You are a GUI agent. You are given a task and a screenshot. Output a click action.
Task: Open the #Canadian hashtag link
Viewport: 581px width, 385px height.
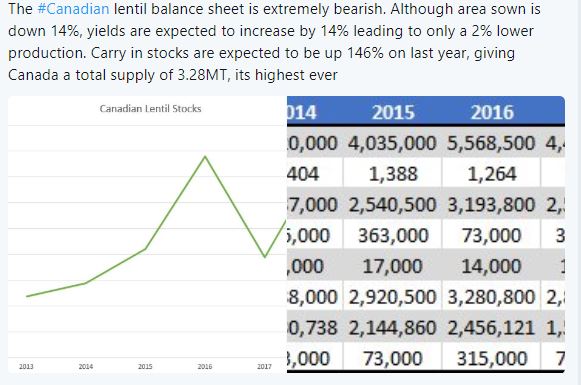[x=73, y=9]
